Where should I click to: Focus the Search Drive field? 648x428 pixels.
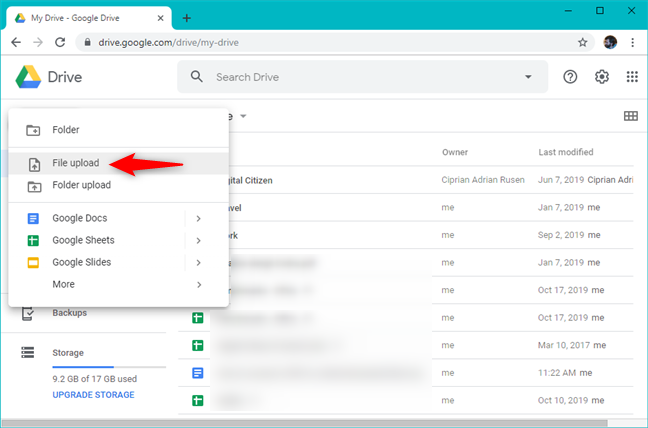pos(363,77)
